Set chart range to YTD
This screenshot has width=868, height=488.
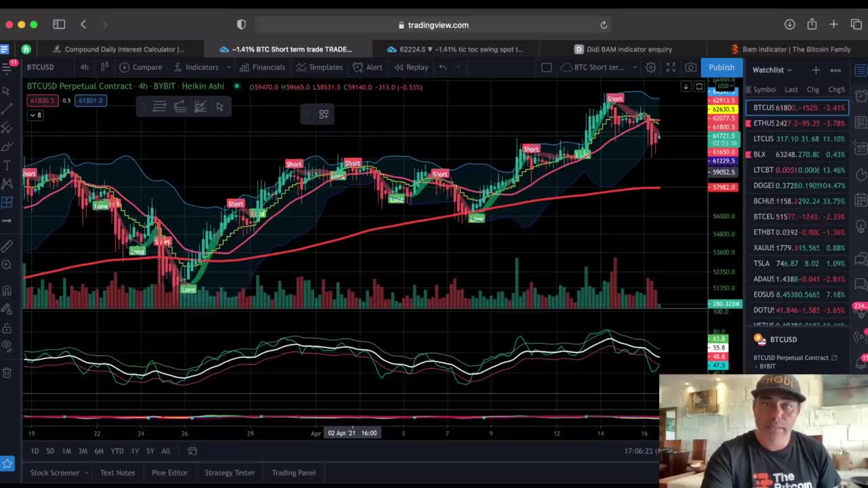point(117,451)
